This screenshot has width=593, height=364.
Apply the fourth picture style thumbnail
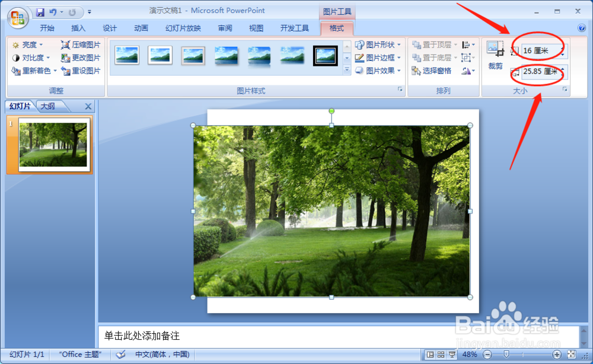click(226, 56)
